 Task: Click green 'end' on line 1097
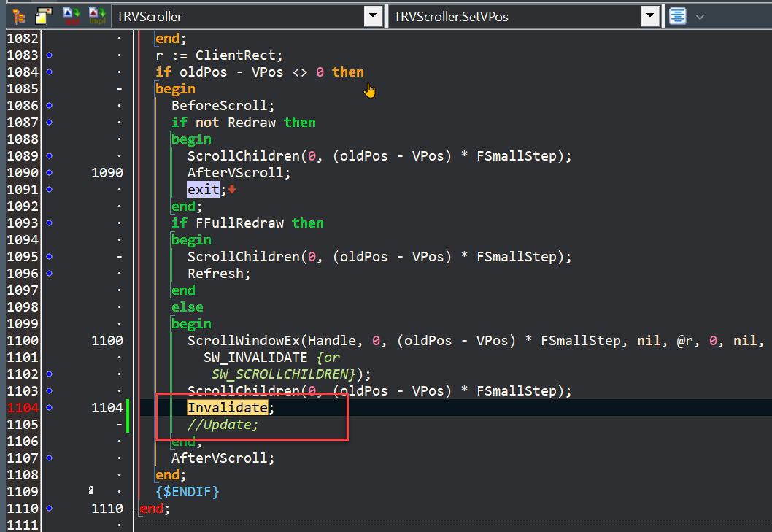183,290
